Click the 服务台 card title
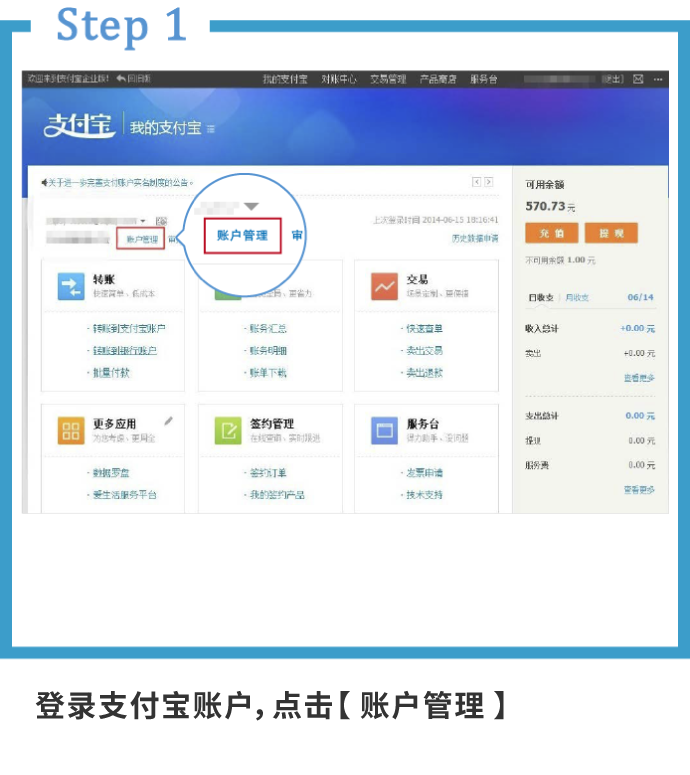 click(x=423, y=424)
